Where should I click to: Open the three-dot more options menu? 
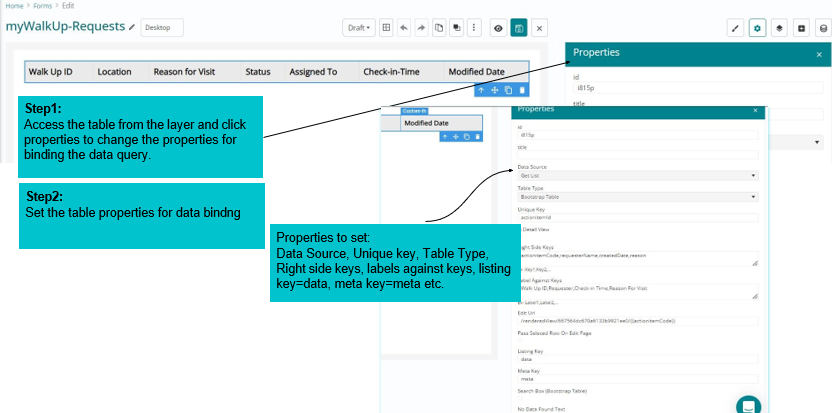[x=473, y=28]
